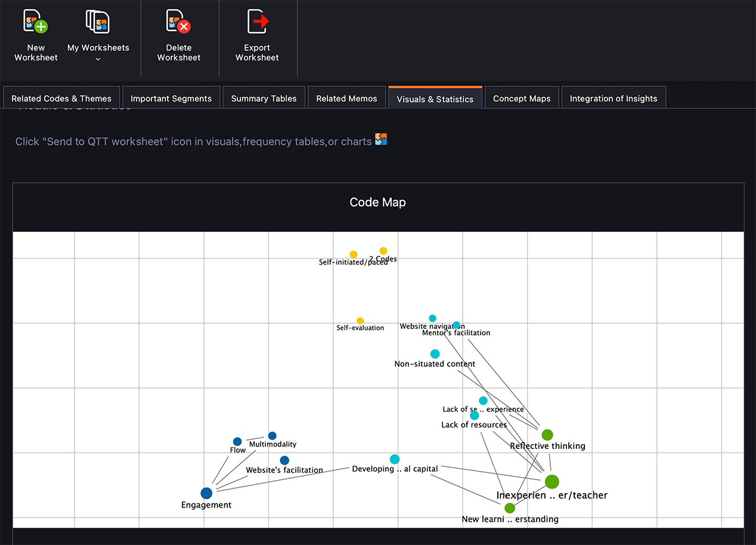Open the Concept Maps tab

[522, 98]
